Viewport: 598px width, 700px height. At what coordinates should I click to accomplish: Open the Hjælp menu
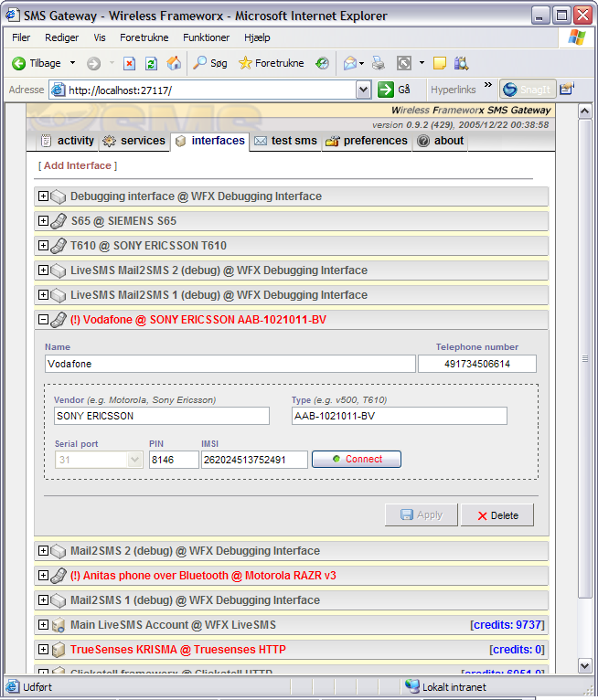[x=257, y=37]
